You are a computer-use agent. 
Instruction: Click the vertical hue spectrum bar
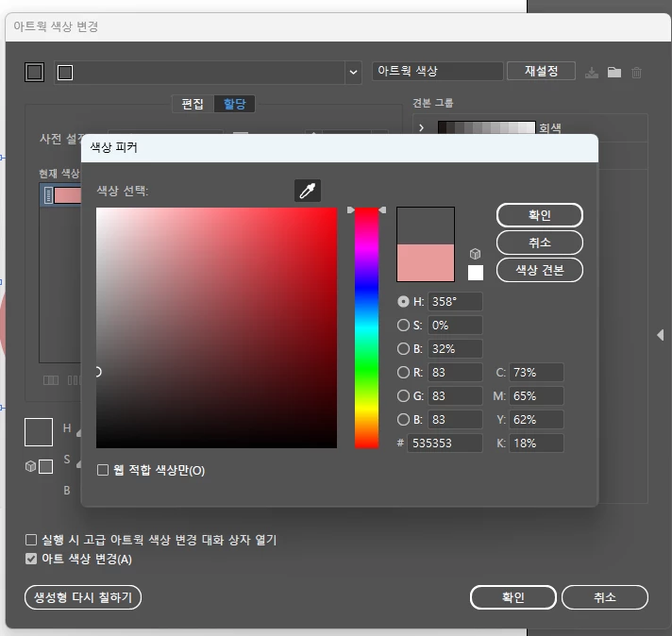[x=366, y=327]
